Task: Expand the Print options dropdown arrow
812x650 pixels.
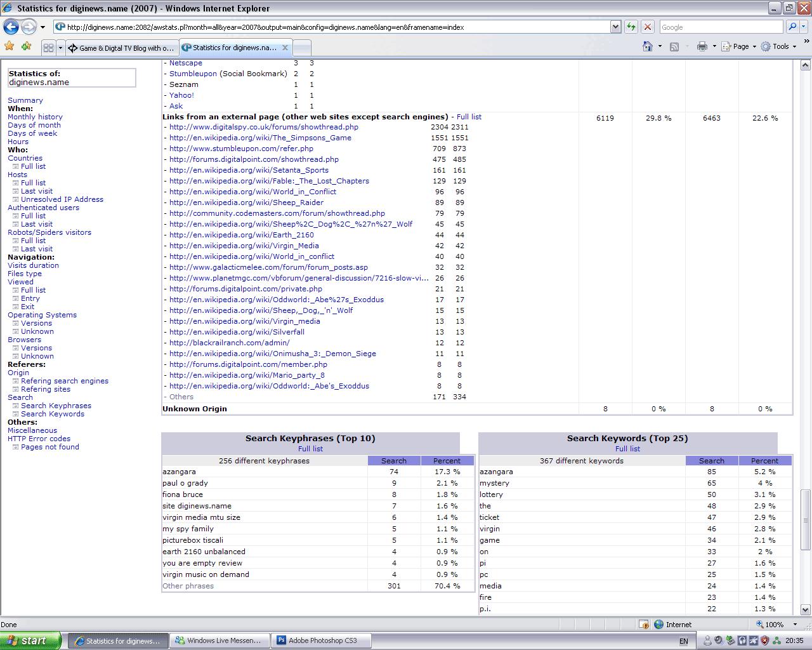Action: (714, 46)
